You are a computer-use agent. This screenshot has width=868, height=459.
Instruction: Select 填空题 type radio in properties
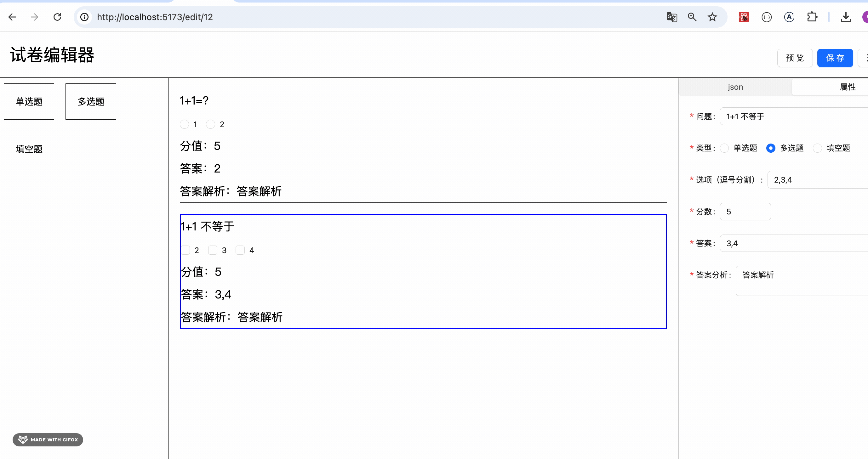[x=818, y=148]
